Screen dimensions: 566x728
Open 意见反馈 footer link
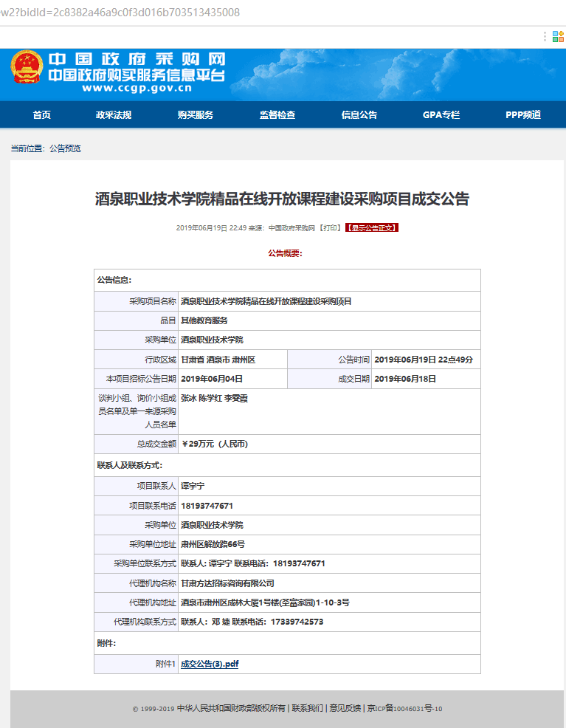point(345,709)
